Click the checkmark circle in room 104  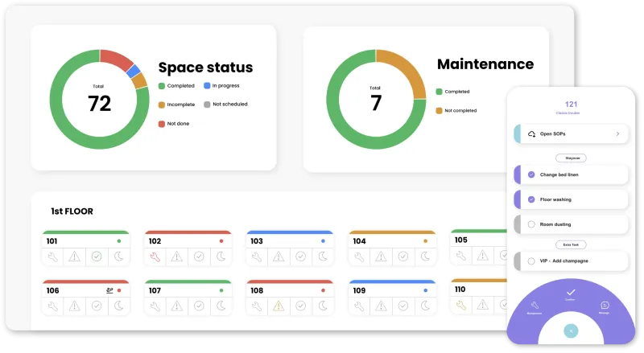pos(403,257)
